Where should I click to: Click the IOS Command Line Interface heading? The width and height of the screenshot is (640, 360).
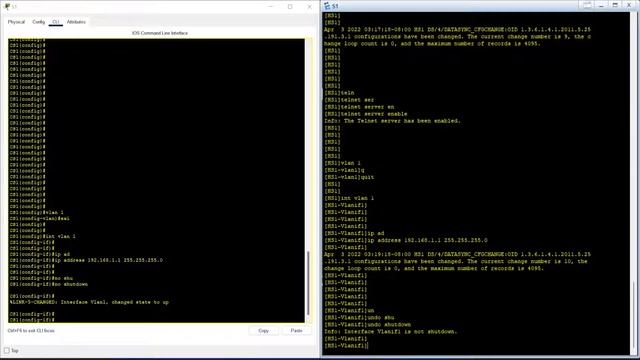pos(160,33)
